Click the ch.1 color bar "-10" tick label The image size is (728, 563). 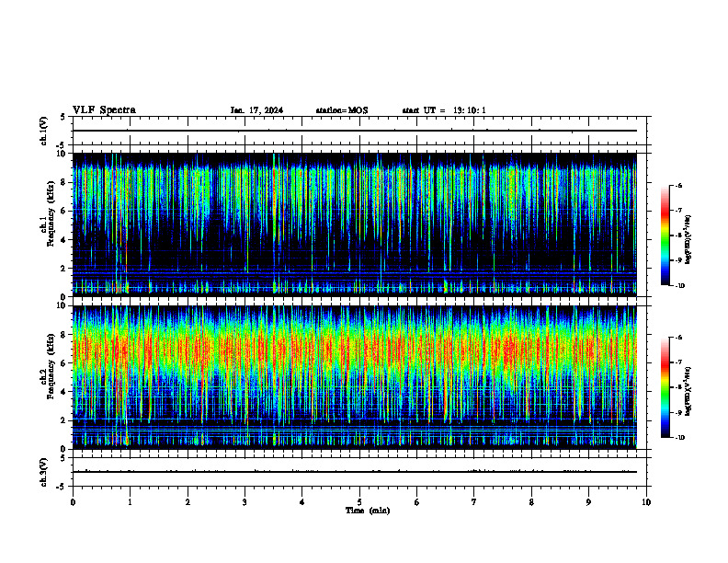point(679,286)
